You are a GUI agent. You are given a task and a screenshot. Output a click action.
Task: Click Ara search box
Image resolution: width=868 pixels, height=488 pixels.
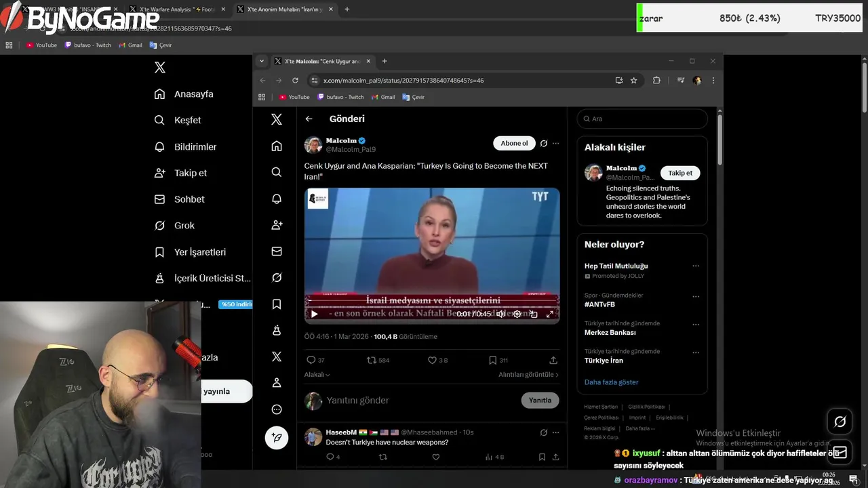642,119
